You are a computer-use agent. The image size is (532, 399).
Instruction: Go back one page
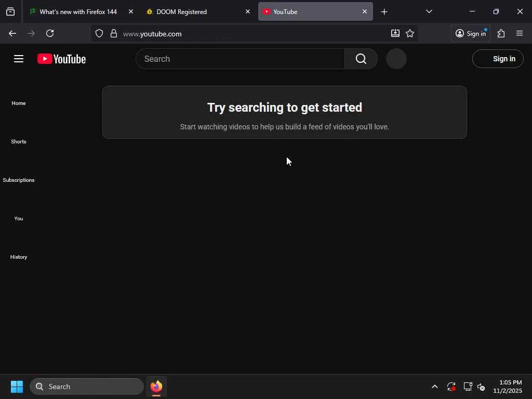click(12, 33)
